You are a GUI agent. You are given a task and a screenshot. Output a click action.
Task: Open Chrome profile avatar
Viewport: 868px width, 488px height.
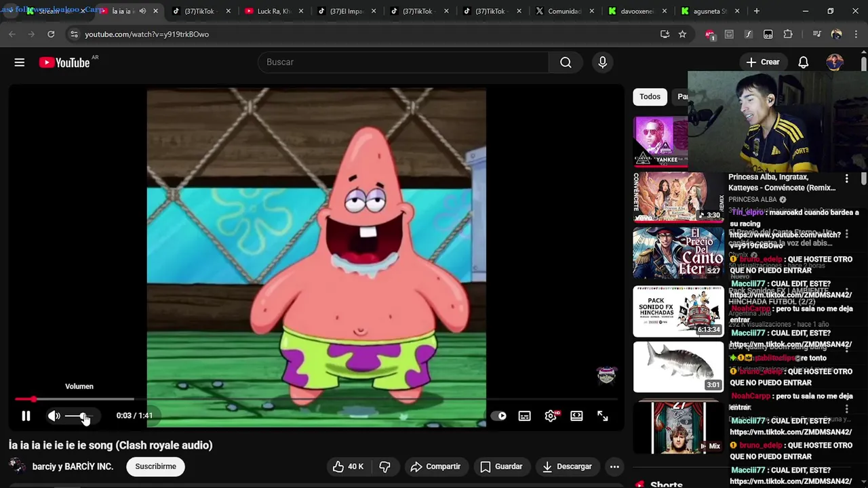[x=836, y=34]
